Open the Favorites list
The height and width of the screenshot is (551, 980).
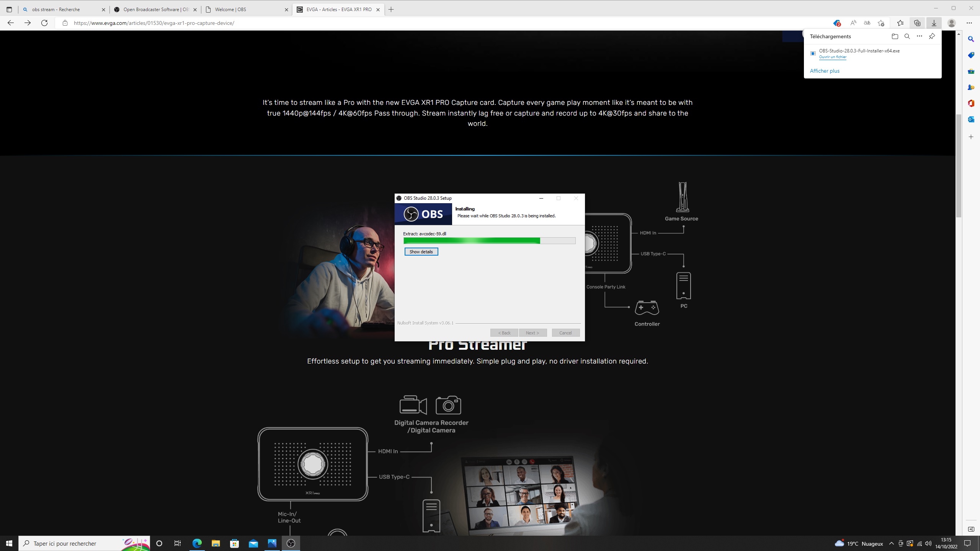(x=900, y=23)
